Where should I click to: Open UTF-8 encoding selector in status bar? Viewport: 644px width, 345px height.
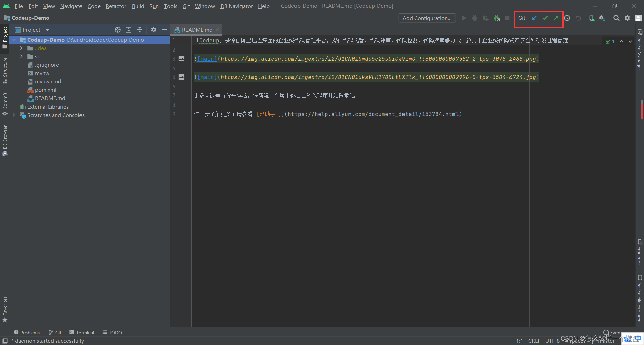(x=552, y=341)
